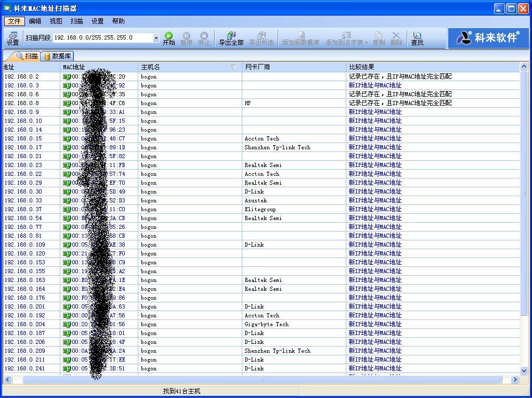The width and height of the screenshot is (532, 398).
Task: Export all results with 导出全部
Action: 231,38
